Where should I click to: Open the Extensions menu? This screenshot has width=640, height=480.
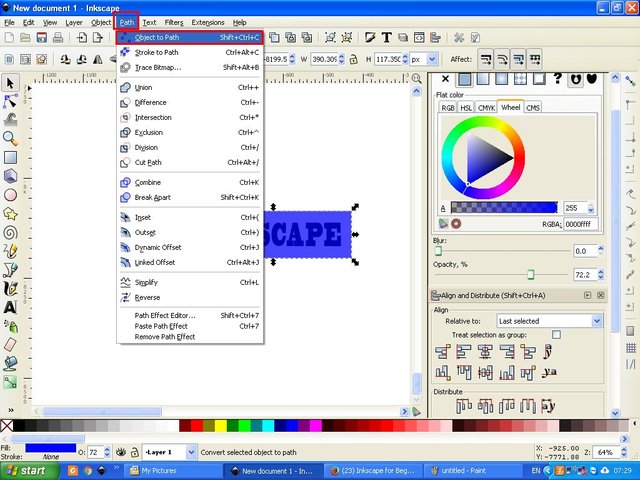208,22
